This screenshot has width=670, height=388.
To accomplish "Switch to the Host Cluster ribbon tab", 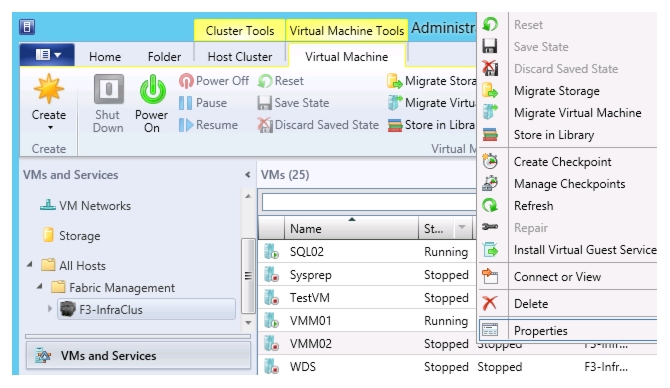I will tap(240, 57).
